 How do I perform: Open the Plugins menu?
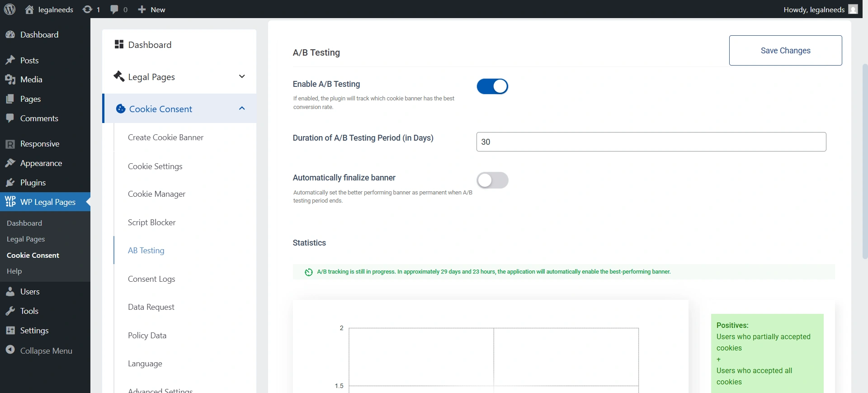click(33, 183)
